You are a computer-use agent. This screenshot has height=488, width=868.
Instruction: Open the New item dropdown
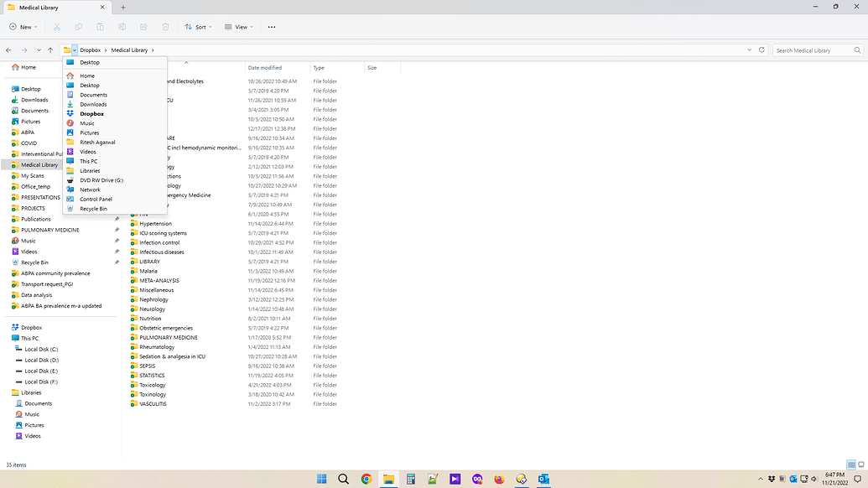click(x=23, y=27)
